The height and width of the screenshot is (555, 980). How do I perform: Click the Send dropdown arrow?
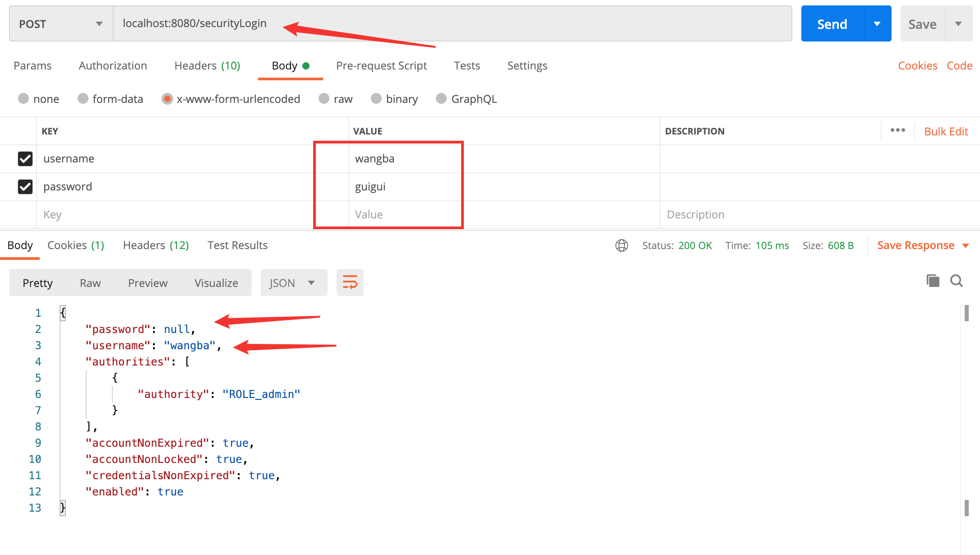pos(877,24)
